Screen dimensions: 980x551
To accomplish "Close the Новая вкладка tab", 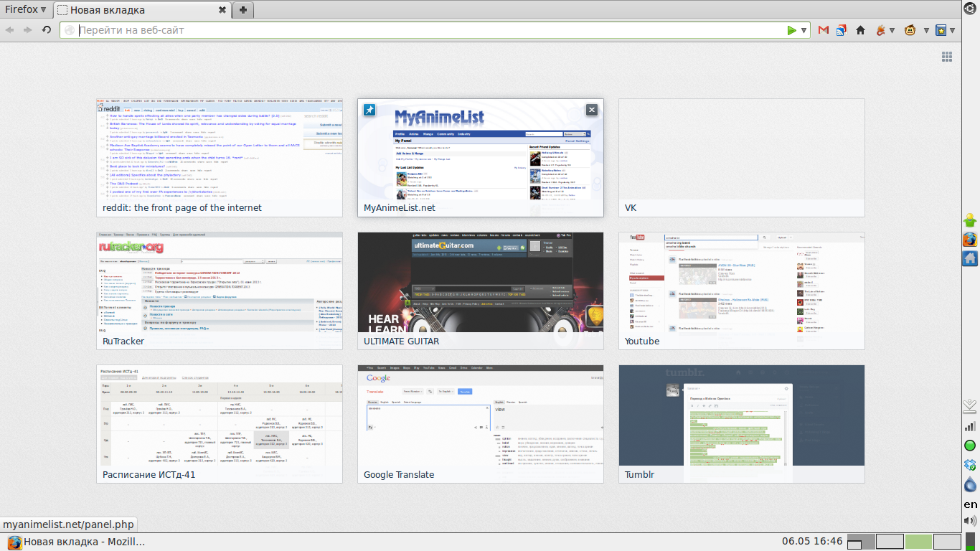I will pyautogui.click(x=222, y=10).
